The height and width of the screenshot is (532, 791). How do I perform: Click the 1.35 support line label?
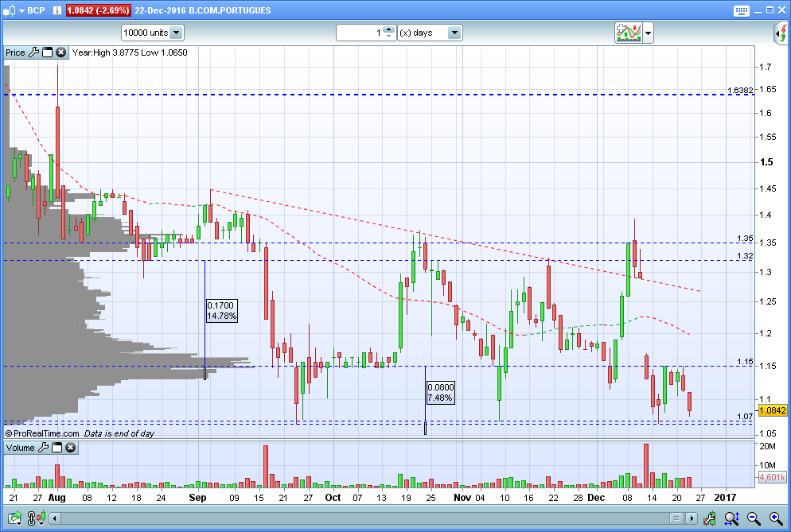tap(745, 239)
